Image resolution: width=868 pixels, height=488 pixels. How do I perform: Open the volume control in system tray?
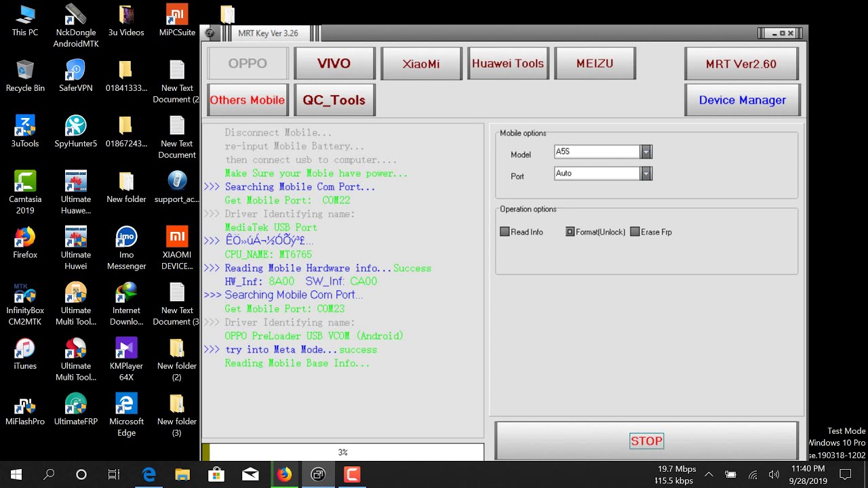(774, 474)
